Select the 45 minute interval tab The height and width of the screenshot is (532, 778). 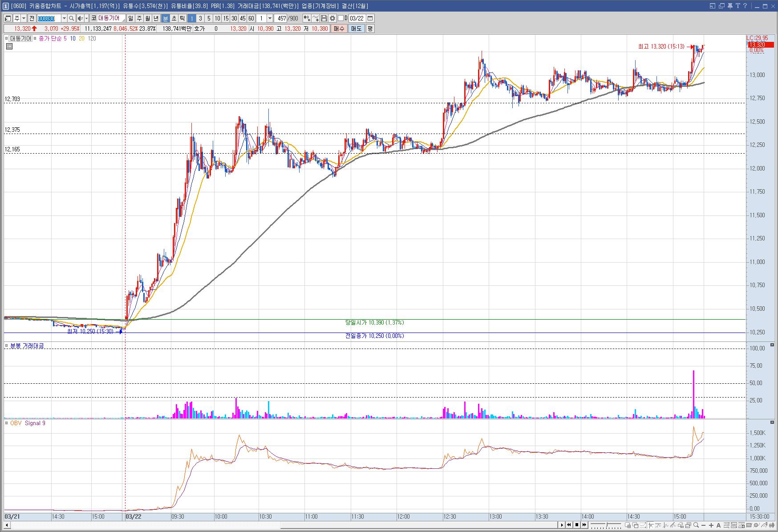pyautogui.click(x=243, y=18)
